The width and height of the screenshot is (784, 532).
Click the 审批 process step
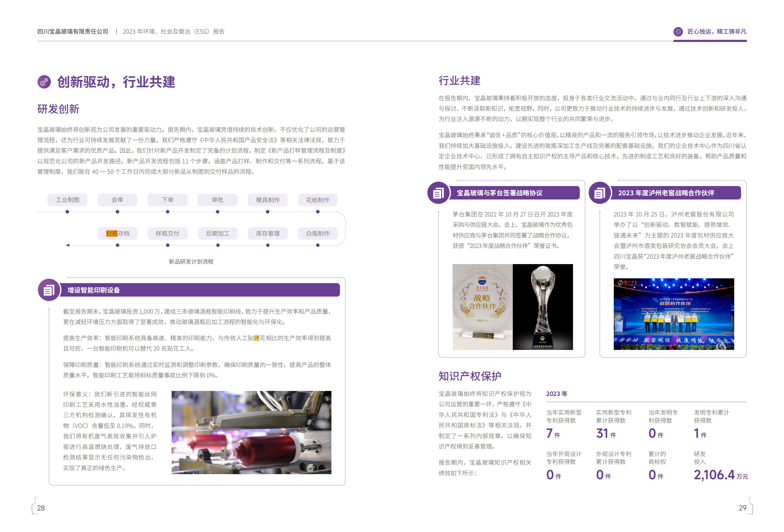coord(218,200)
